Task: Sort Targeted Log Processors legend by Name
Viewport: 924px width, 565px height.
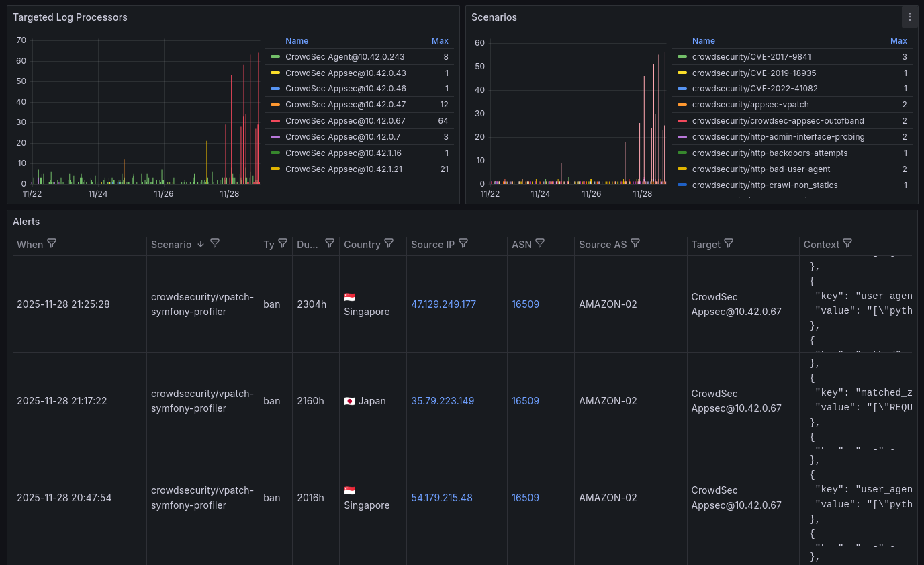Action: [x=296, y=41]
